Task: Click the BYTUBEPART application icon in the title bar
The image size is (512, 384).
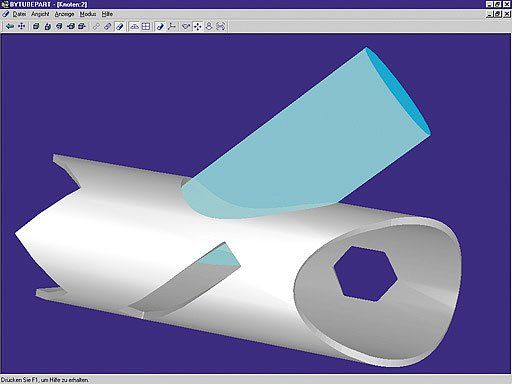Action: pos(5,4)
